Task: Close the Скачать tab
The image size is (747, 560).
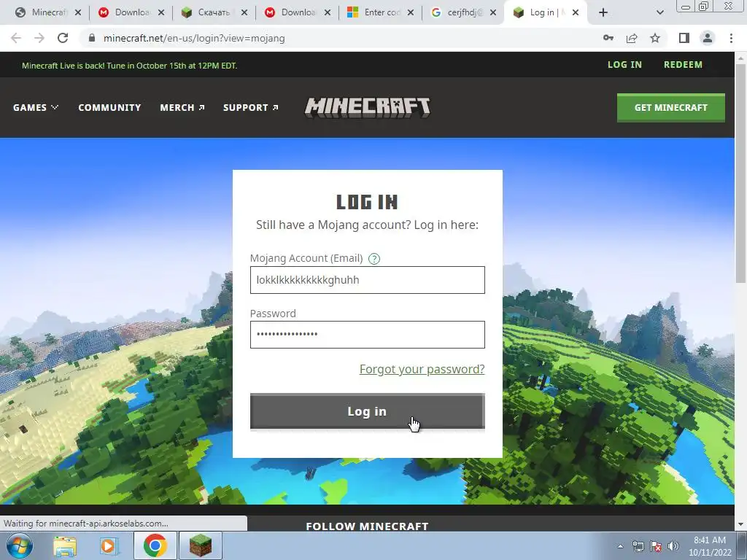Action: coord(244,12)
